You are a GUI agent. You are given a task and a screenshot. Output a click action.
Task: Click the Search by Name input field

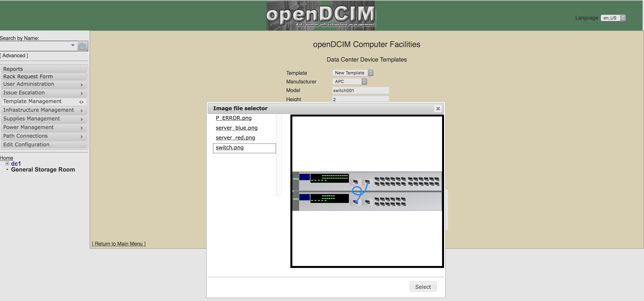coord(38,46)
